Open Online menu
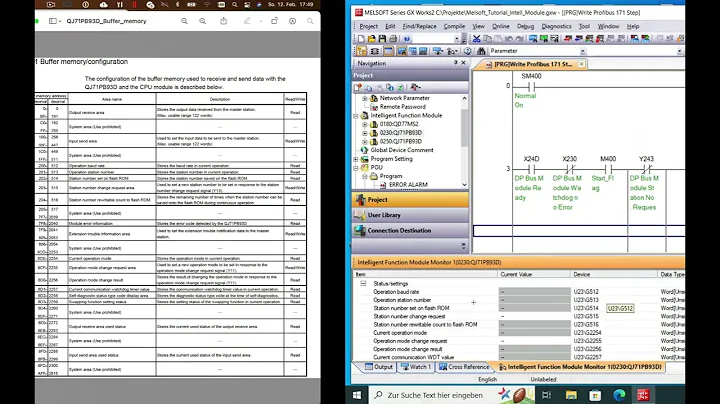 501,26
